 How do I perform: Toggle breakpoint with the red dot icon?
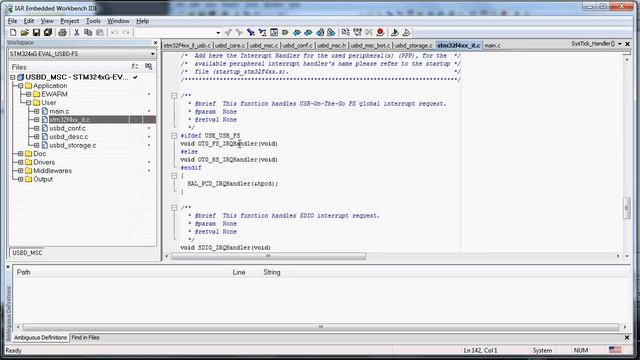pyautogui.click(x=380, y=32)
